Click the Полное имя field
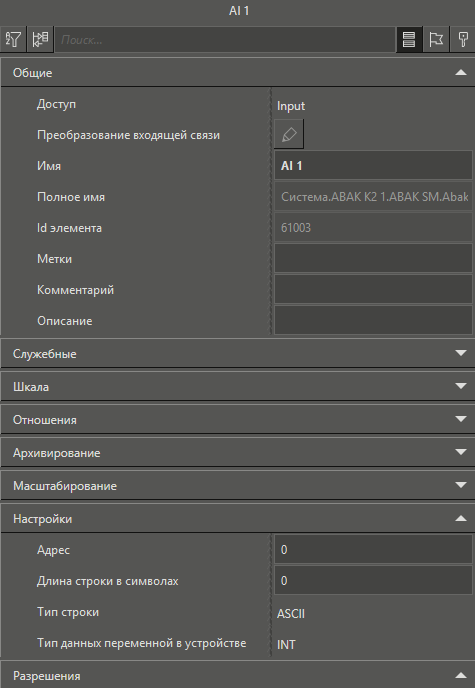 point(373,197)
